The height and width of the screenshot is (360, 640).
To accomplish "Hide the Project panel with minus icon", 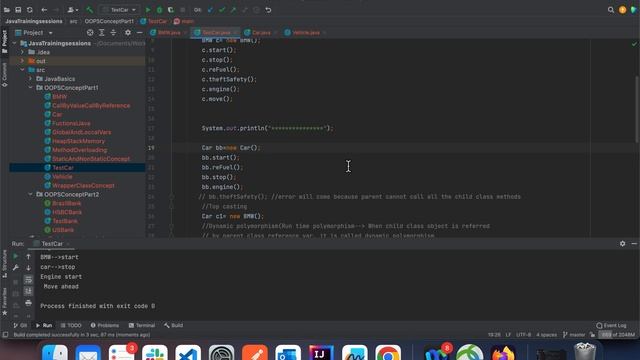I will [x=139, y=33].
